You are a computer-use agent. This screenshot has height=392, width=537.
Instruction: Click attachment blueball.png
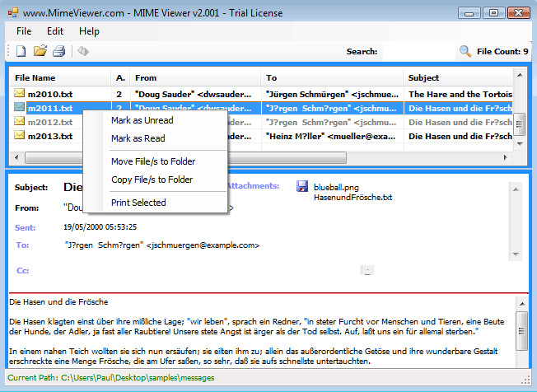[x=336, y=188]
